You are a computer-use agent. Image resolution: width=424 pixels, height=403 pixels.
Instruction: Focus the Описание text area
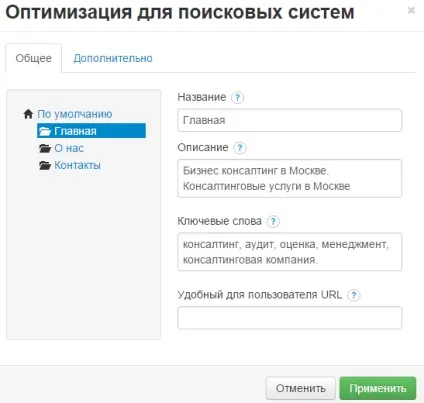coord(290,178)
